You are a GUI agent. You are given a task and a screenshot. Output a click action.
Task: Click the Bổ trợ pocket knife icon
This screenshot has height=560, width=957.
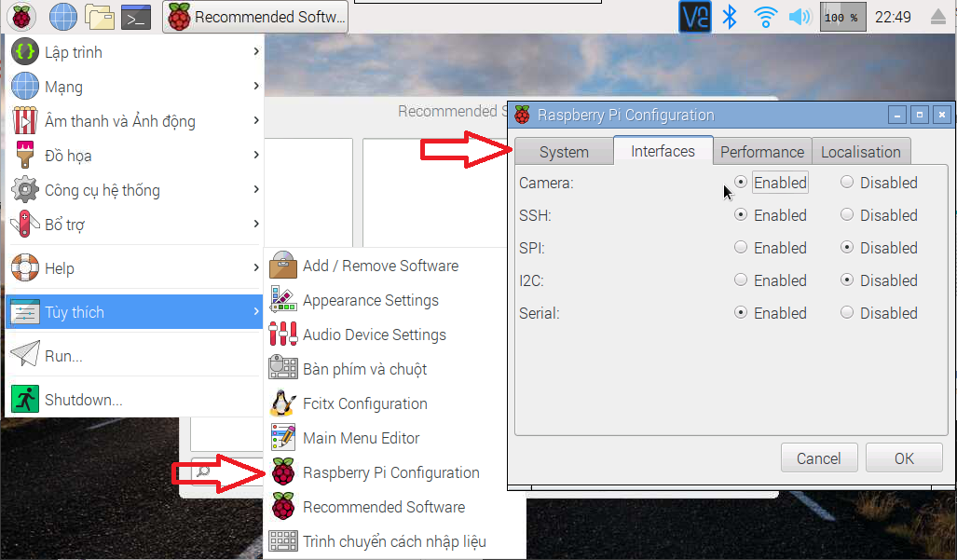tap(25, 224)
